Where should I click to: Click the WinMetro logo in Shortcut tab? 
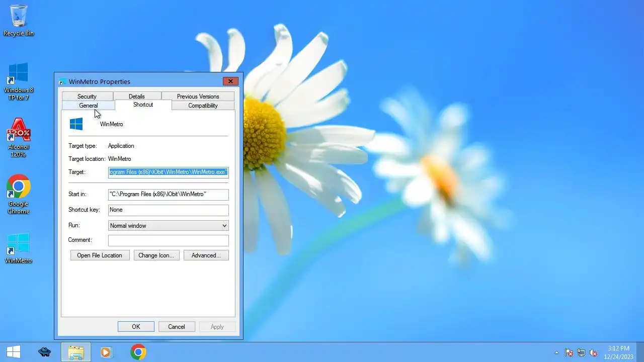pos(76,124)
